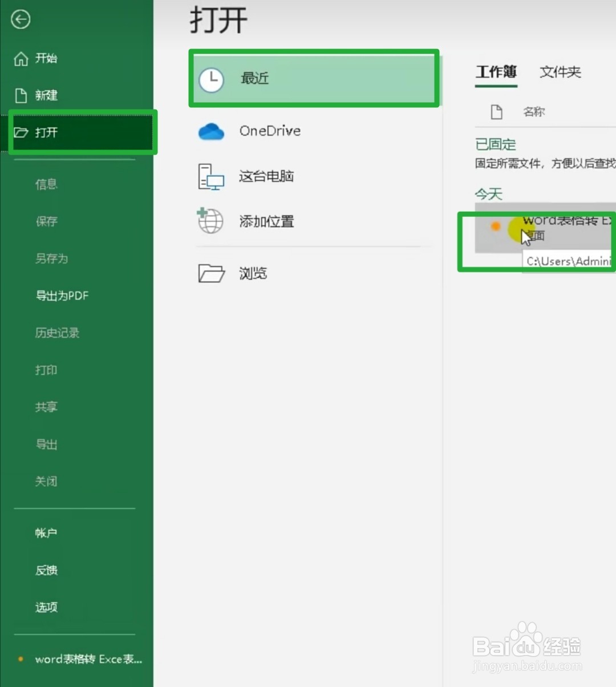Open the 浏览 (Browse) folder icon
The width and height of the screenshot is (616, 687).
point(211,273)
